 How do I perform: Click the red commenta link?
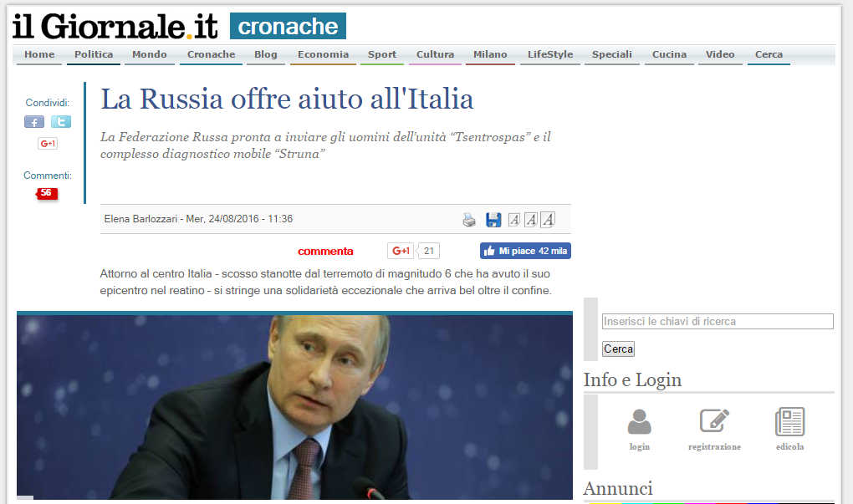tap(325, 252)
